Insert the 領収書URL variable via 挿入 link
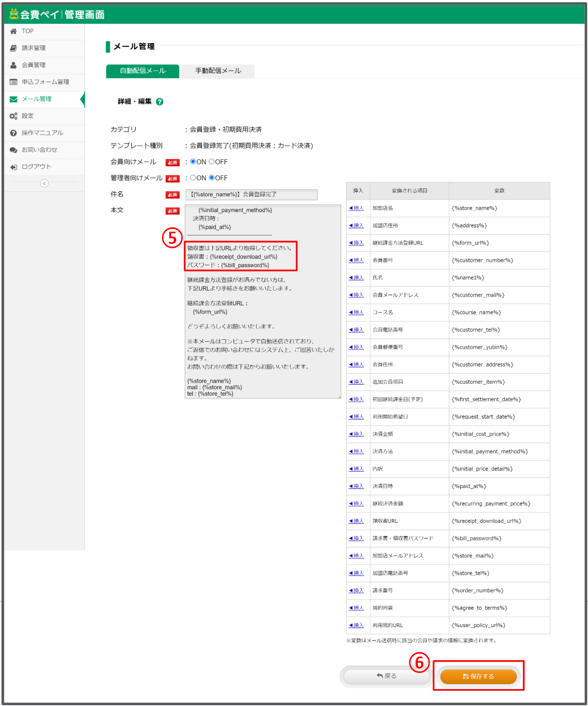The height and width of the screenshot is (706, 588). [357, 521]
